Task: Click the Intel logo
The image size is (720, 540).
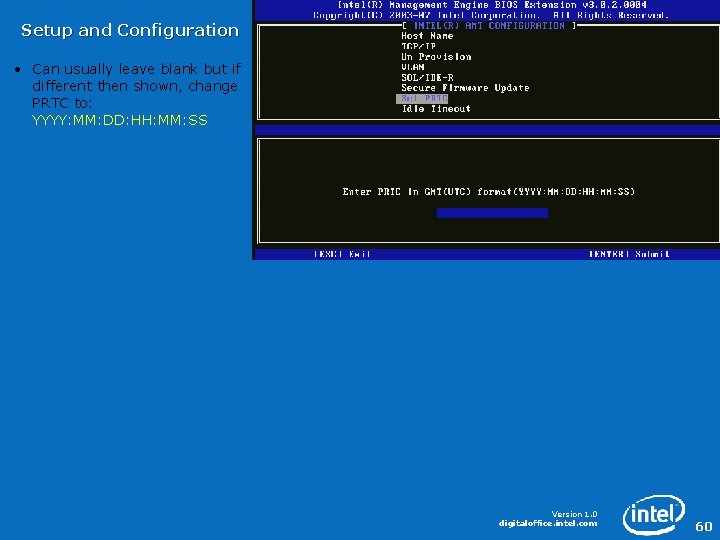Action: [x=654, y=515]
